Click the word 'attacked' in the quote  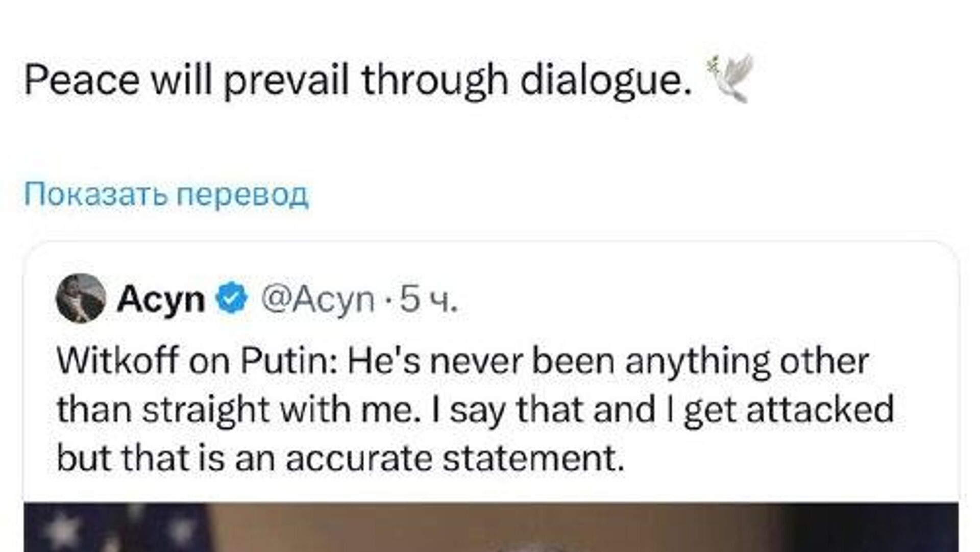pyautogui.click(x=820, y=410)
